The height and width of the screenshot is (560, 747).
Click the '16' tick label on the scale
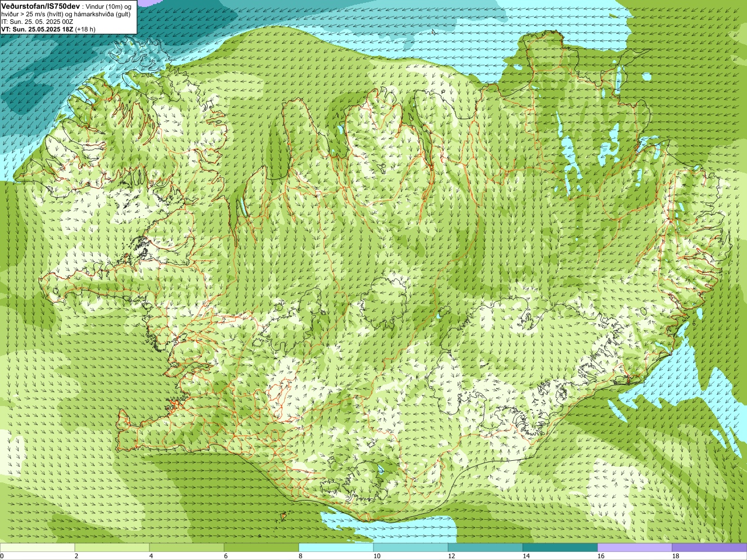[601, 556]
